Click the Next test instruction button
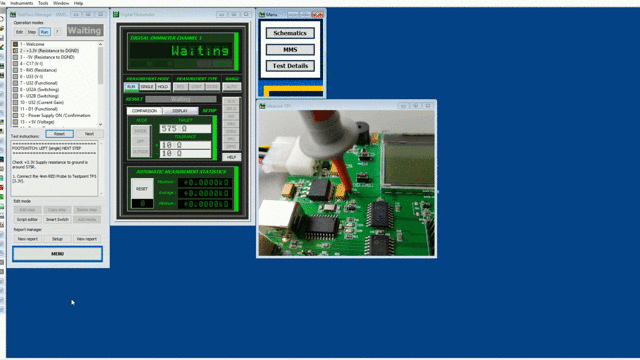The height and width of the screenshot is (360, 640). point(89,134)
